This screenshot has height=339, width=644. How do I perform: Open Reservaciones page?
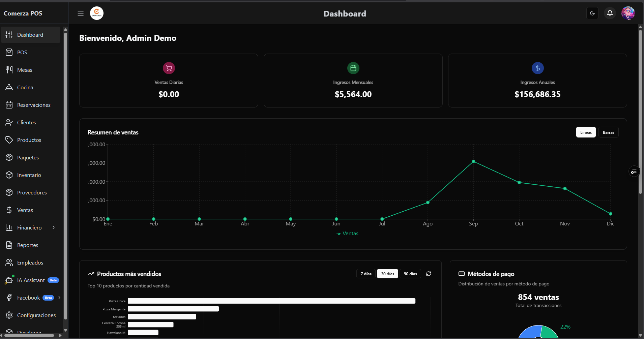point(31,105)
